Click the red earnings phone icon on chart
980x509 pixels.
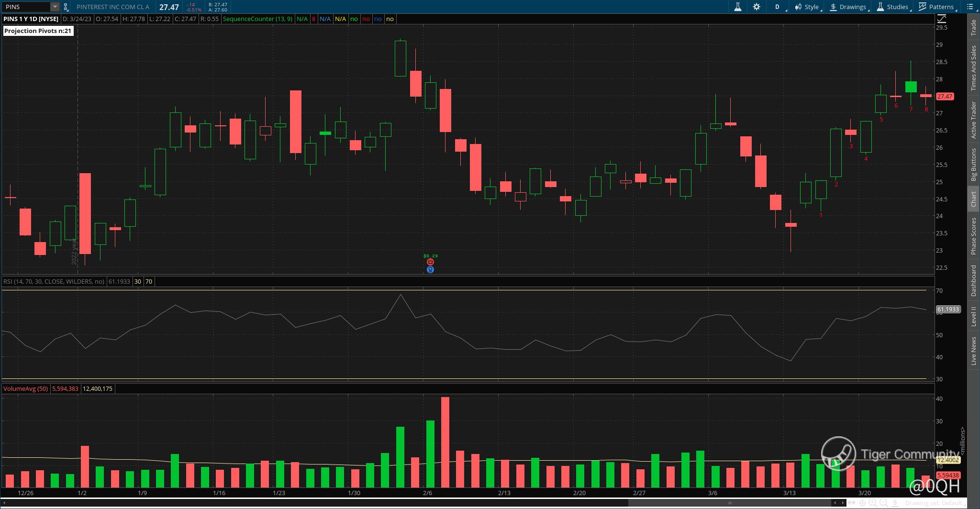click(x=430, y=262)
